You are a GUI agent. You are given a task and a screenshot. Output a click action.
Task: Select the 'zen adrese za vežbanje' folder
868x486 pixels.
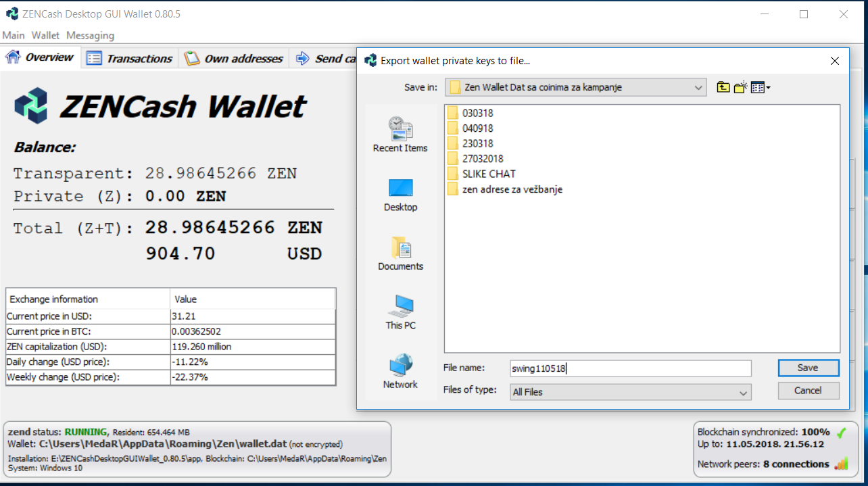(x=505, y=189)
